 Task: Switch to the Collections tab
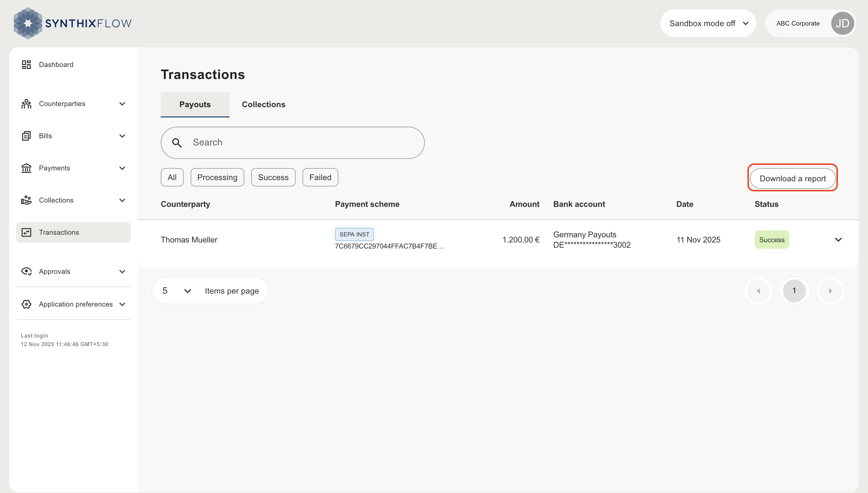[263, 105]
